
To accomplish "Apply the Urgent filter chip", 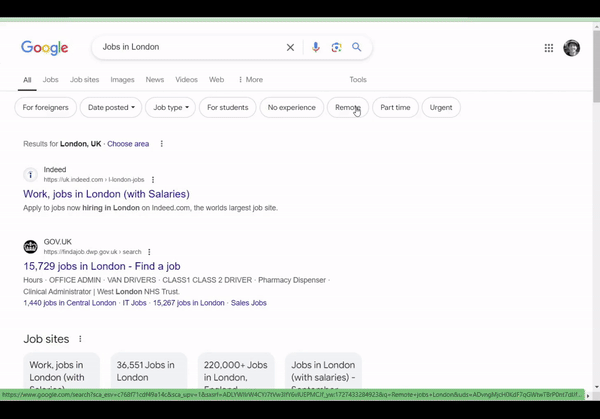I will 441,108.
